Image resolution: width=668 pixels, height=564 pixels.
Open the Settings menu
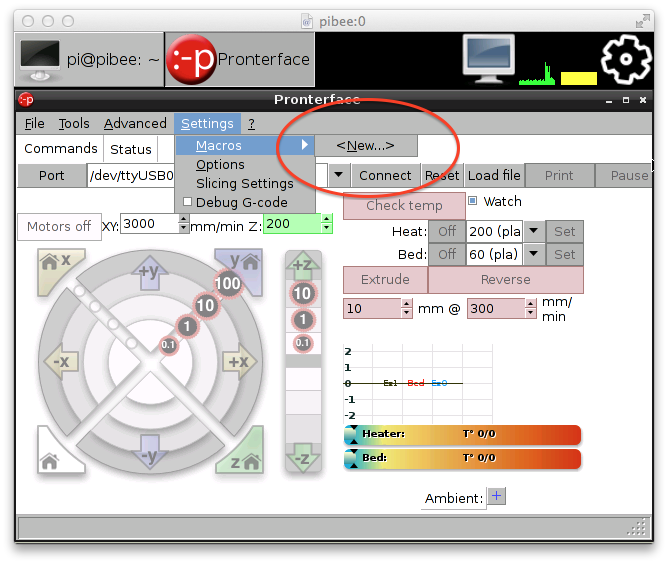click(207, 124)
